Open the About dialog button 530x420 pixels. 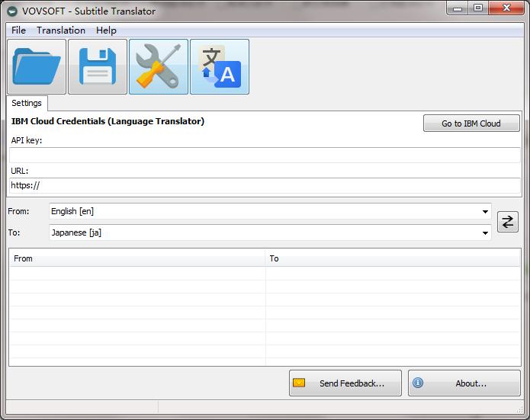(465, 383)
